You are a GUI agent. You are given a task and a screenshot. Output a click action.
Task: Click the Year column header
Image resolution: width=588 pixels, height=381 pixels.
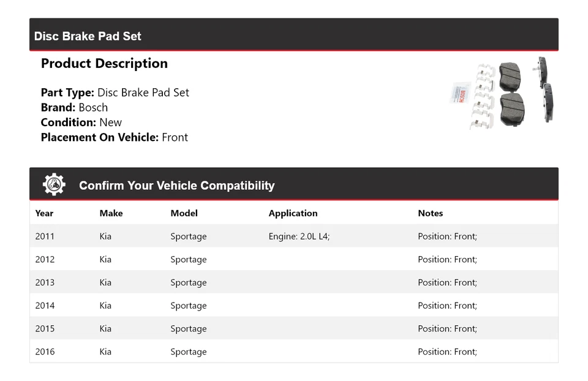coord(44,213)
